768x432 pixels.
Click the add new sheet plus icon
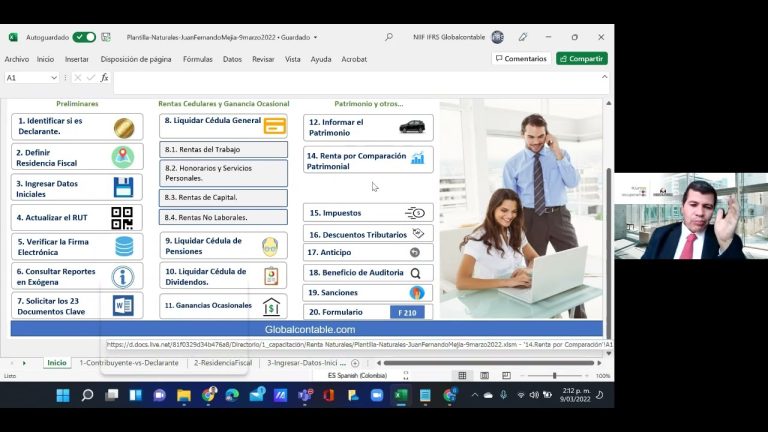click(x=355, y=363)
